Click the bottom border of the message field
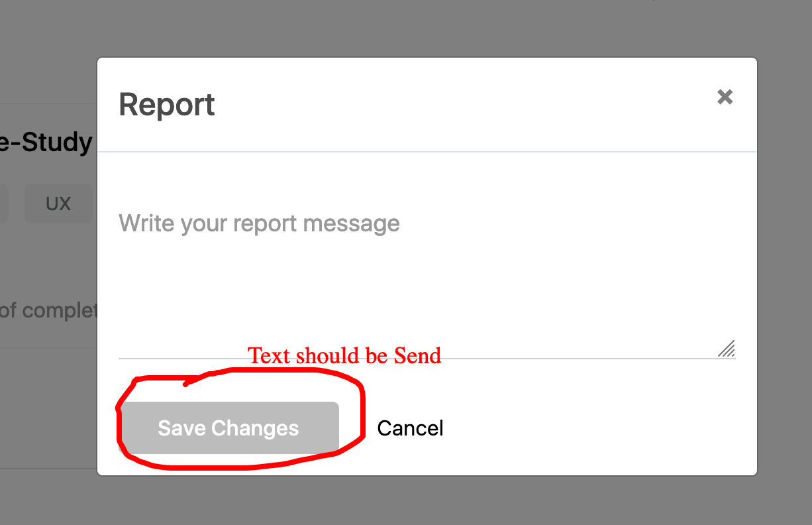 coord(530,359)
